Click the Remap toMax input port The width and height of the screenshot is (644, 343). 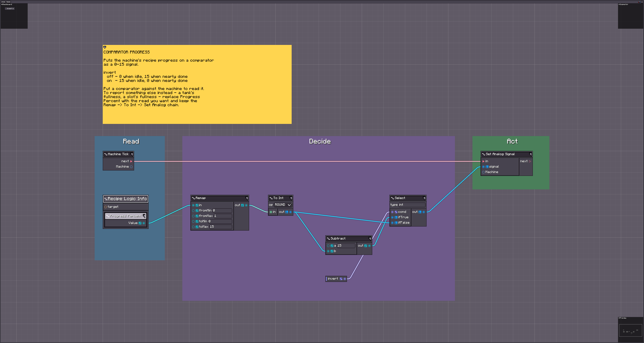(x=193, y=227)
